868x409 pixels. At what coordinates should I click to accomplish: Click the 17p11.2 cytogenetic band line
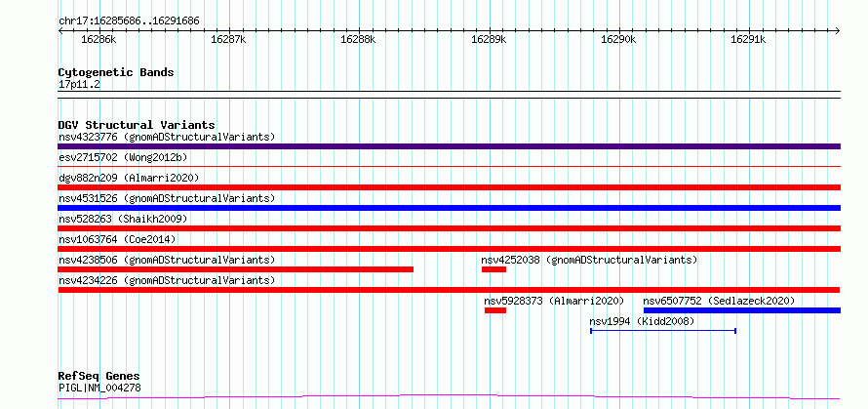(x=449, y=95)
